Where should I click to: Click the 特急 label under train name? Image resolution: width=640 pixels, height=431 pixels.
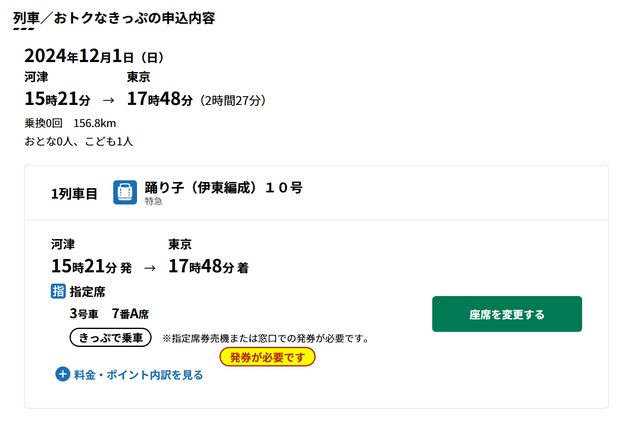click(x=153, y=201)
